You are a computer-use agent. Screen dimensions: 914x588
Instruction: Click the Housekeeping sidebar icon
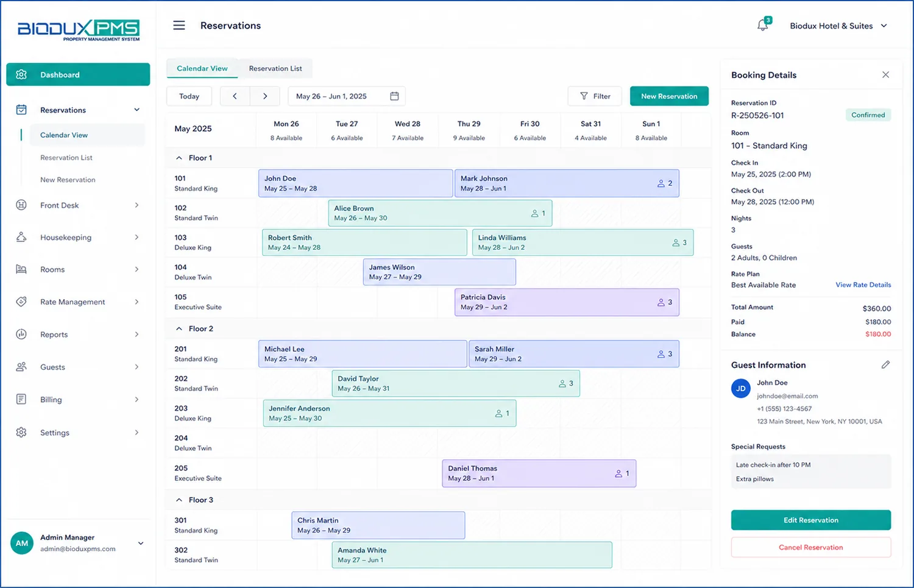tap(21, 237)
